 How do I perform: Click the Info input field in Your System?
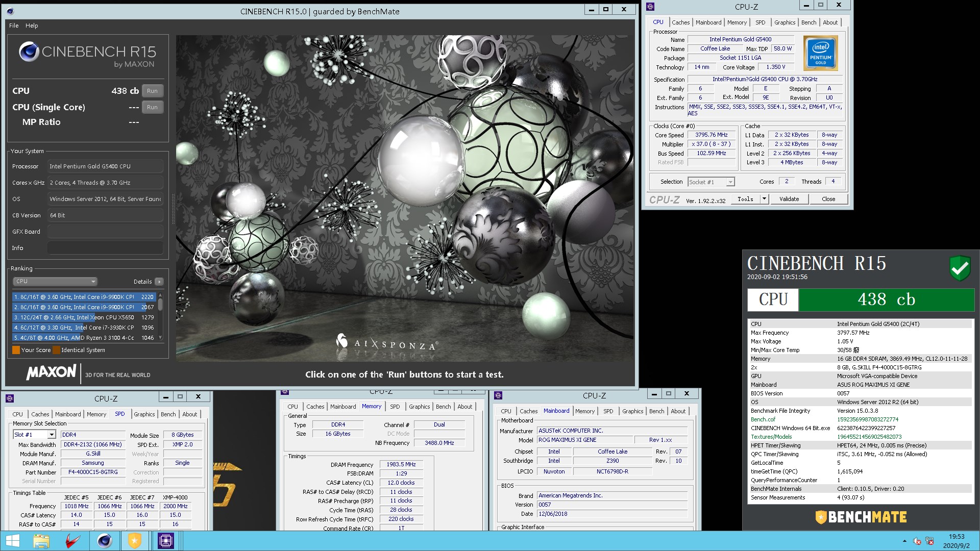[x=105, y=248]
